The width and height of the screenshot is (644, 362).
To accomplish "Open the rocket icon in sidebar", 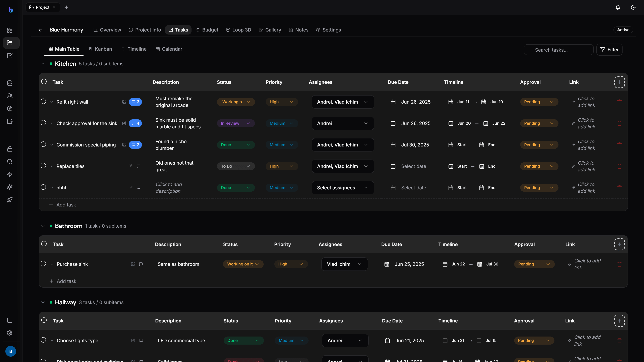I will (10, 200).
